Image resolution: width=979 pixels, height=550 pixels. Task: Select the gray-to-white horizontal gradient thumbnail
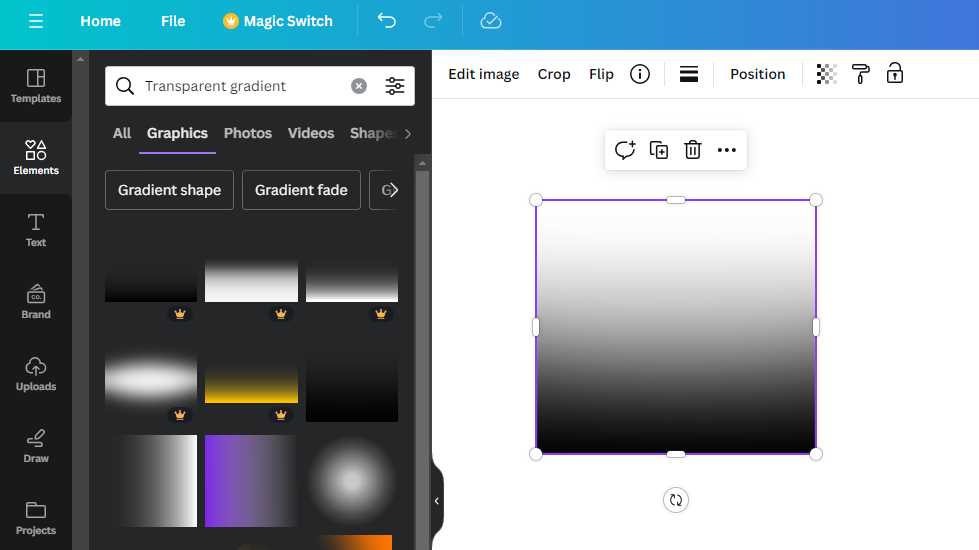click(150, 481)
